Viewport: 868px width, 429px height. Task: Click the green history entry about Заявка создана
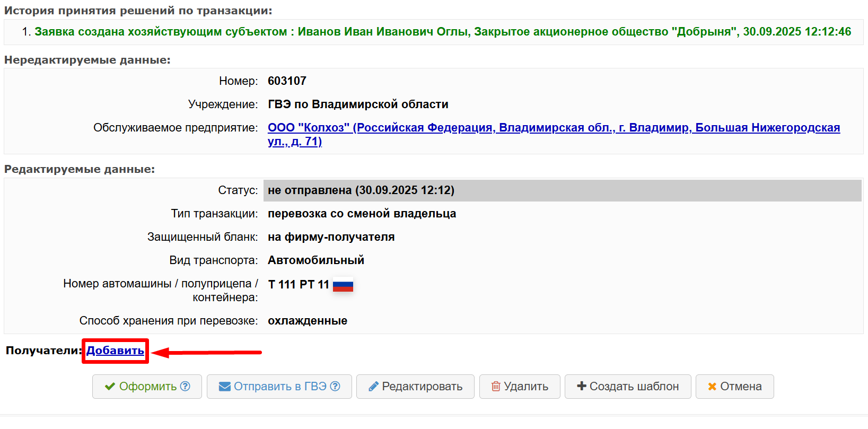[x=442, y=32]
